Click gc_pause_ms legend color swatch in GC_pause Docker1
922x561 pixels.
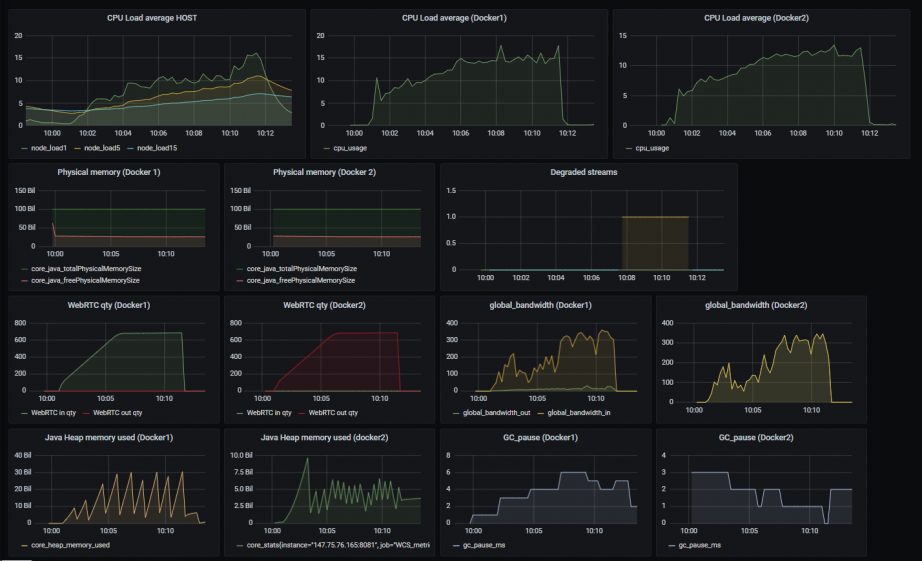(x=456, y=546)
